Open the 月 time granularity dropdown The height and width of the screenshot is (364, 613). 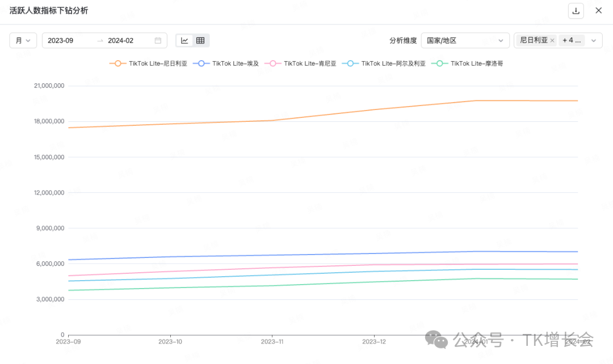pyautogui.click(x=23, y=40)
